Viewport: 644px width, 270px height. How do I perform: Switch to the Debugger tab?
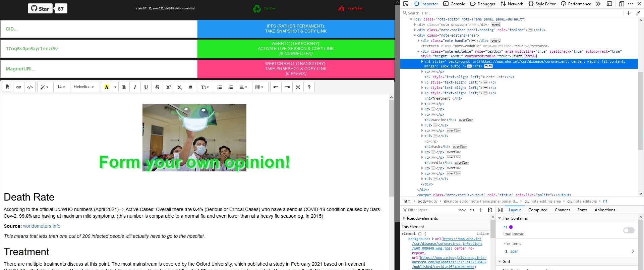(x=483, y=4)
